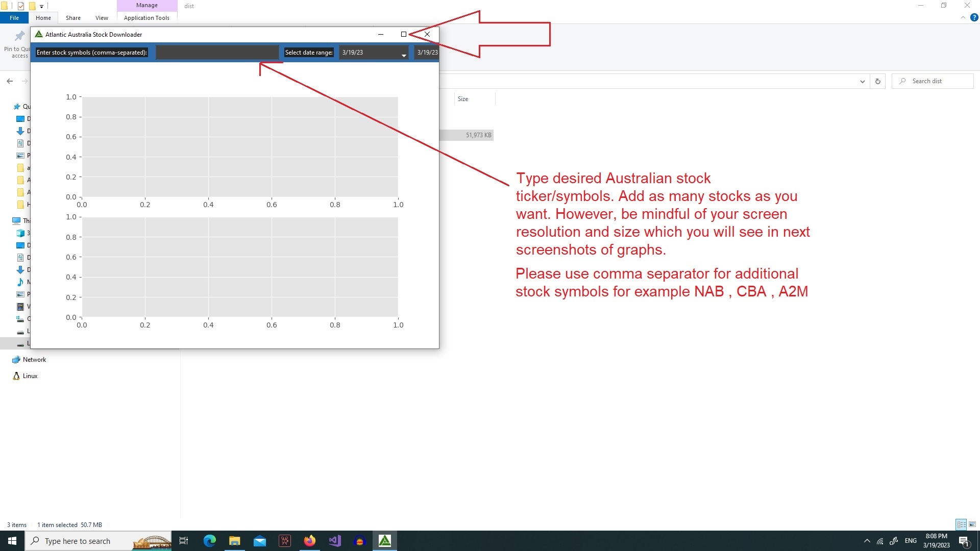The height and width of the screenshot is (551, 980).
Task: Maximize the Stock Downloader window
Action: click(404, 34)
